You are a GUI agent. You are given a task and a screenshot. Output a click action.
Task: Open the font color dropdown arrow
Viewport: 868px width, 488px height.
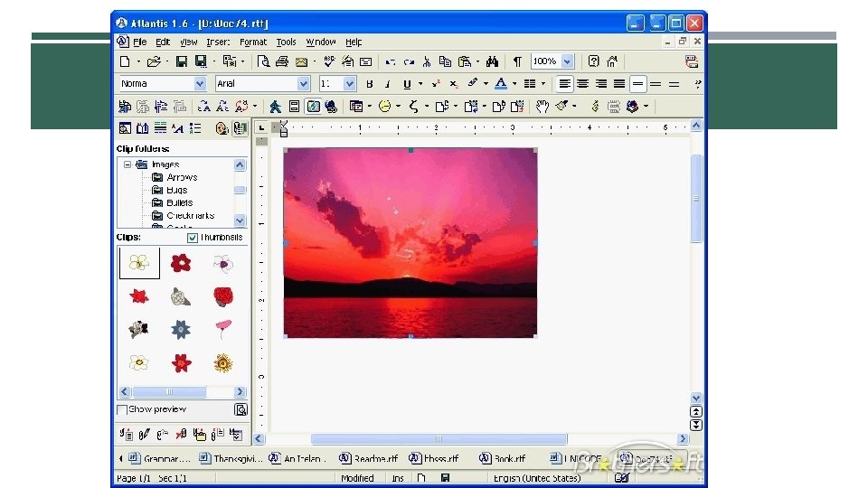[514, 84]
